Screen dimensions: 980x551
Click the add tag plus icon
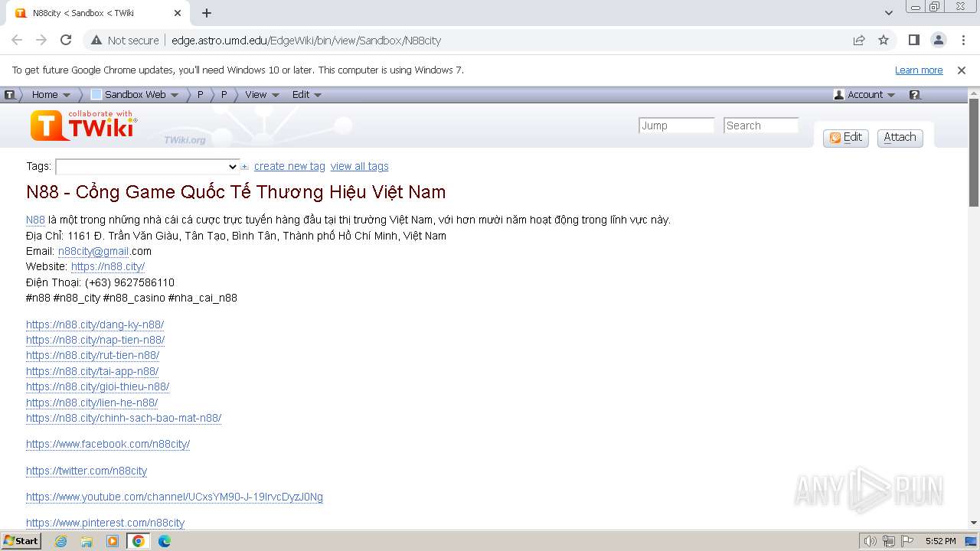coord(245,167)
